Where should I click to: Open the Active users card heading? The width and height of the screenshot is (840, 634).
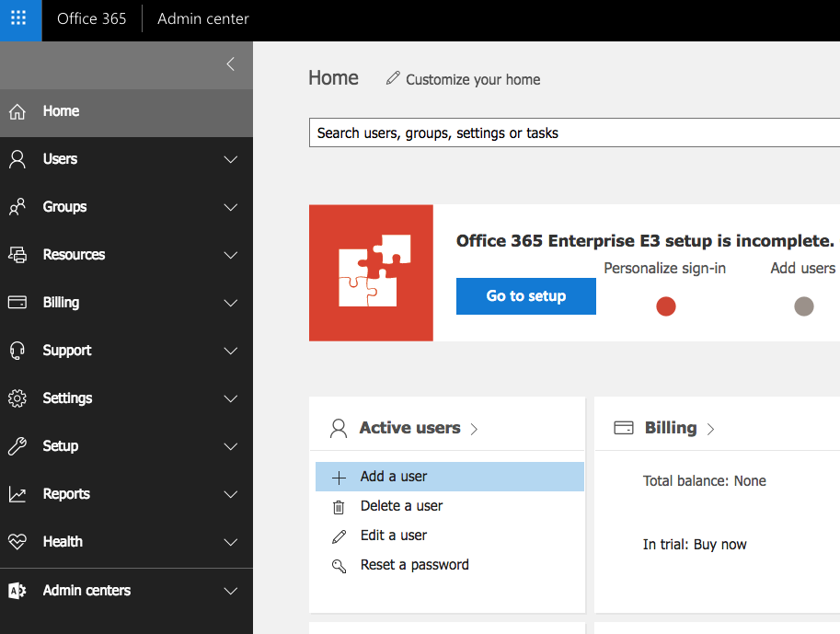point(409,428)
